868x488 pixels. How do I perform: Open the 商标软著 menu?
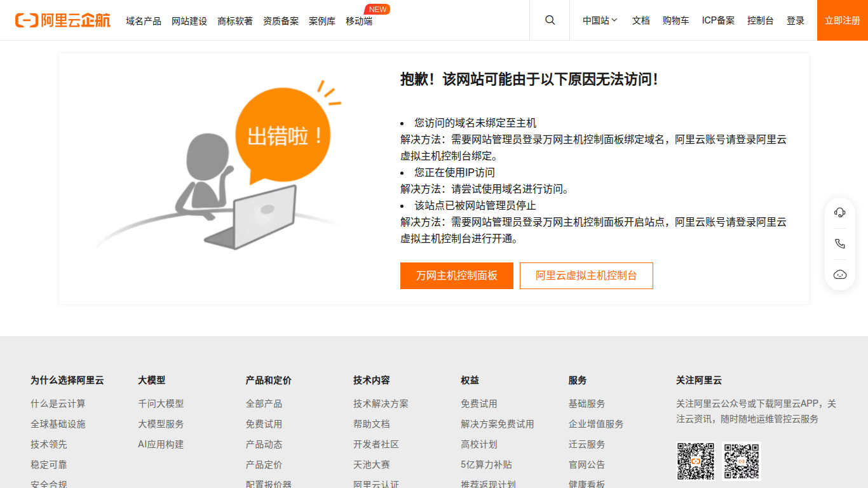coord(235,21)
